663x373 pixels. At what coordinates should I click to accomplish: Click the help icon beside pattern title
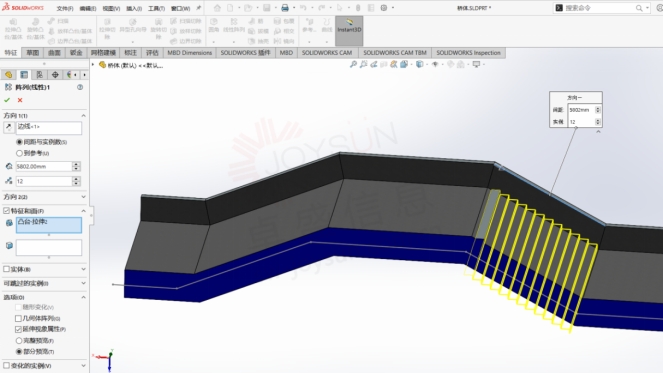coord(80,87)
